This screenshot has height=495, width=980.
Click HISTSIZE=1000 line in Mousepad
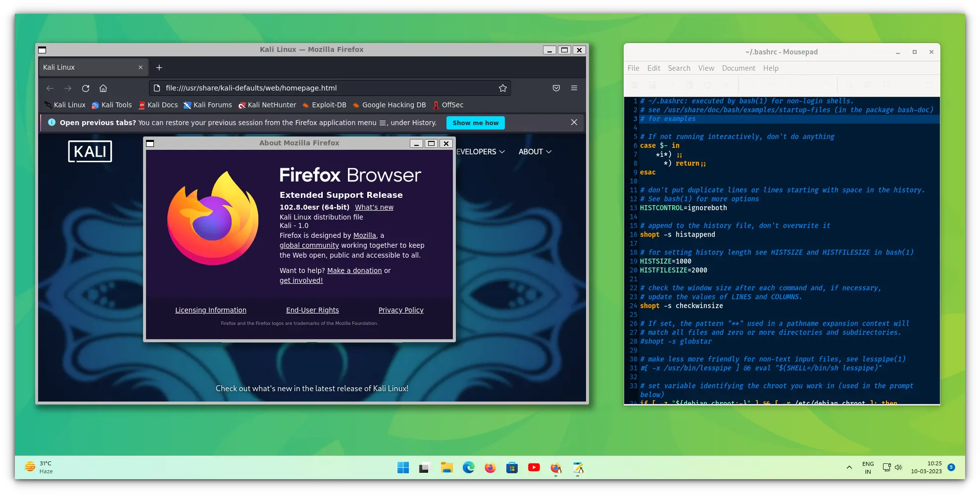[x=666, y=261]
